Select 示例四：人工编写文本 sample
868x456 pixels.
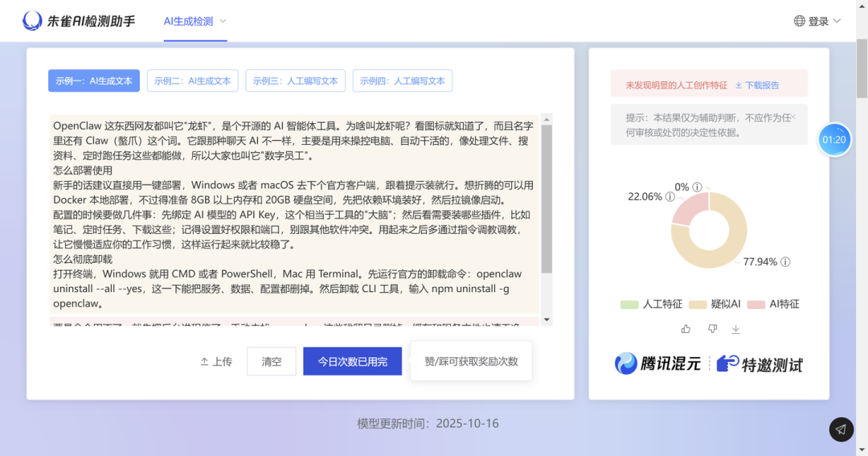pos(403,81)
